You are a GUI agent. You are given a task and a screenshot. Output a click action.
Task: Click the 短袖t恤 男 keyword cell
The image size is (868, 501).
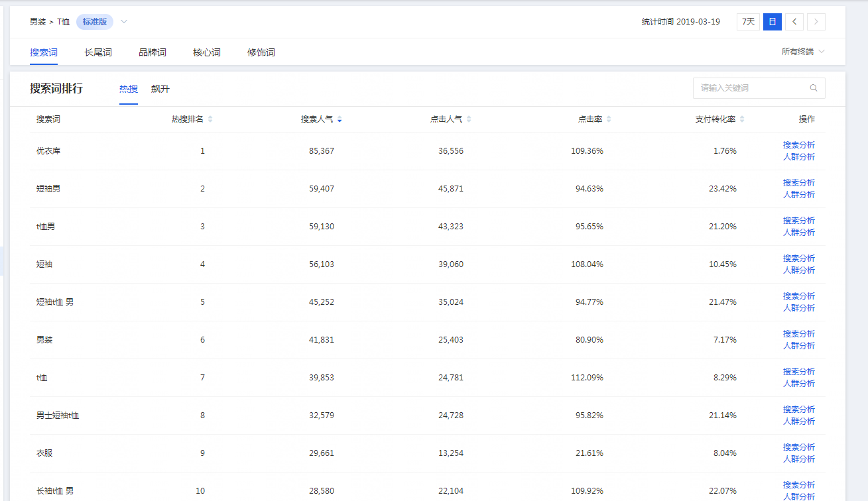(55, 302)
